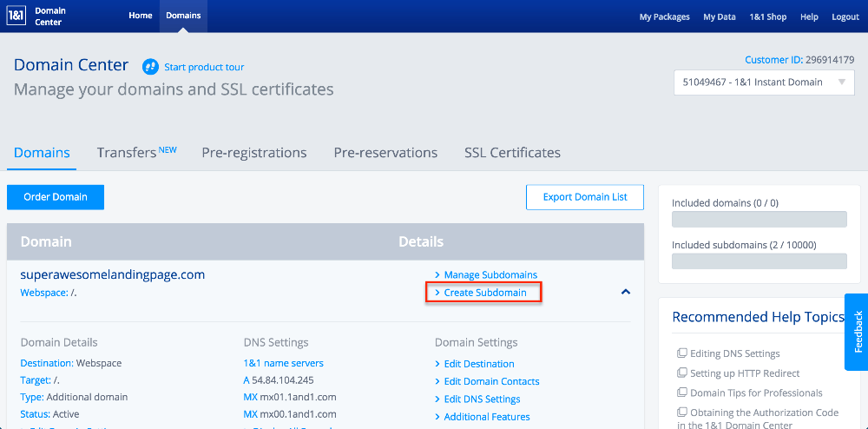Image resolution: width=868 pixels, height=429 pixels.
Task: Click the Destination: Webspace entry
Action: (x=71, y=363)
